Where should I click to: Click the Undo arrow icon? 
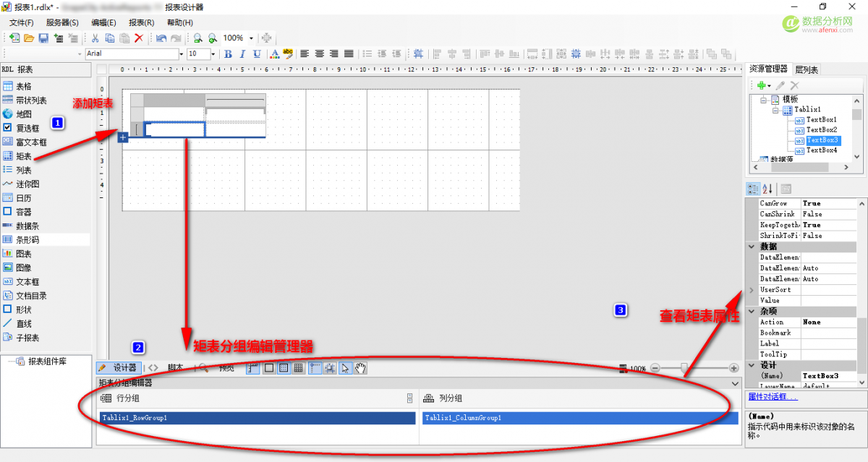coord(161,38)
